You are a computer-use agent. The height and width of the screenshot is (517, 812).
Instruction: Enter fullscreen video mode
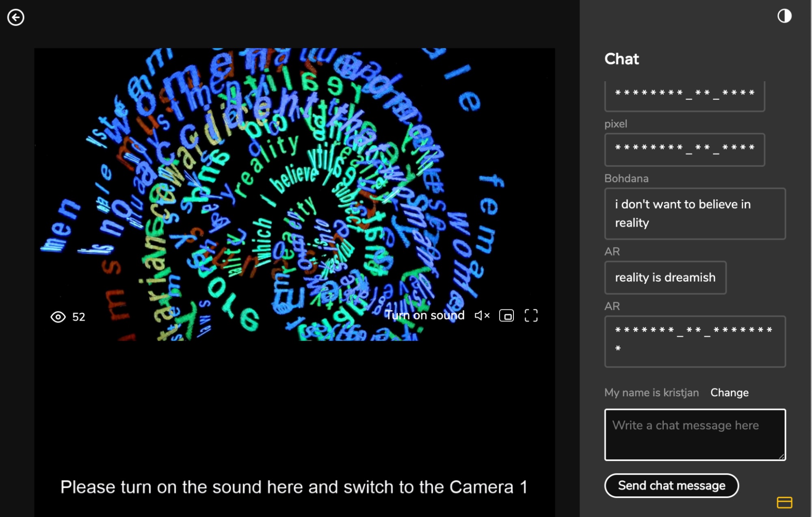(531, 316)
